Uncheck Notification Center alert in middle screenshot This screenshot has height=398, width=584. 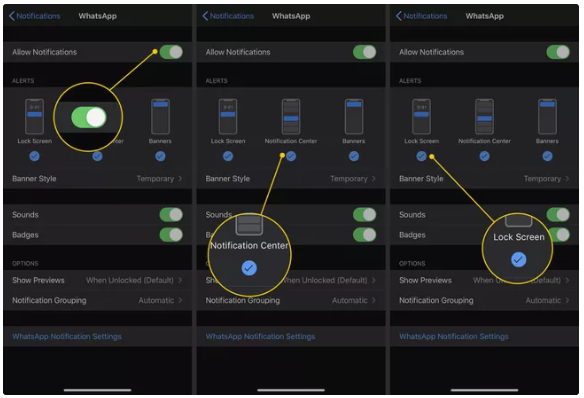tap(291, 156)
